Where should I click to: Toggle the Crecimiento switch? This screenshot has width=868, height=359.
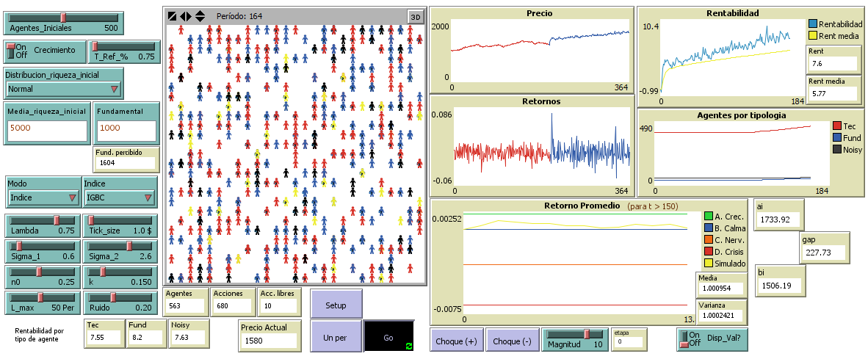coord(11,50)
